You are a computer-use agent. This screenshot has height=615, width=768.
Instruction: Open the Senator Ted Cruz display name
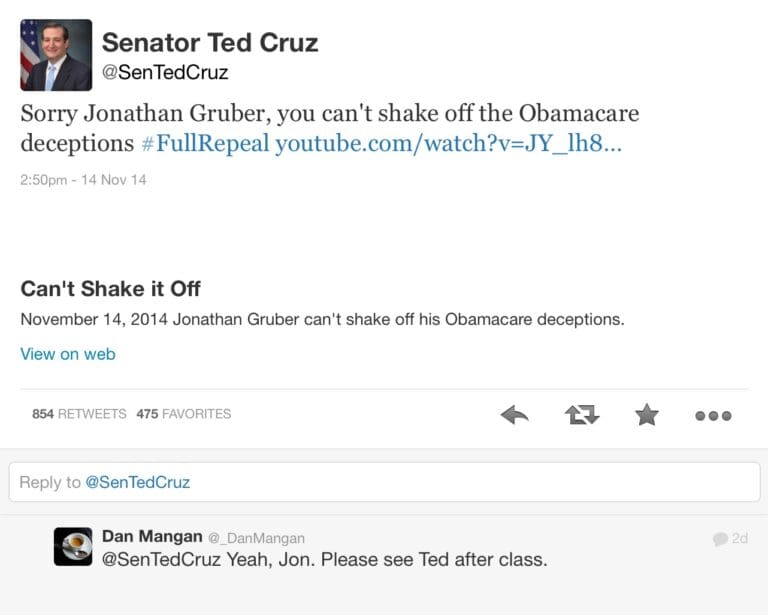210,42
